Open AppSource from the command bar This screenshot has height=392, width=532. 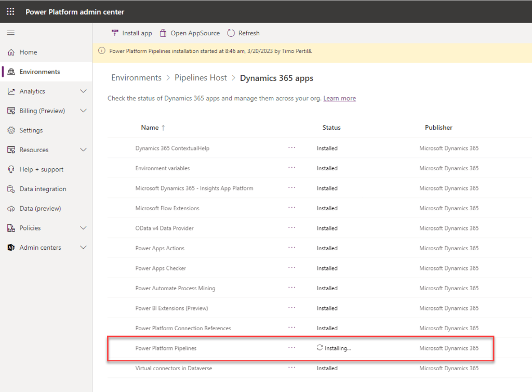pos(190,33)
